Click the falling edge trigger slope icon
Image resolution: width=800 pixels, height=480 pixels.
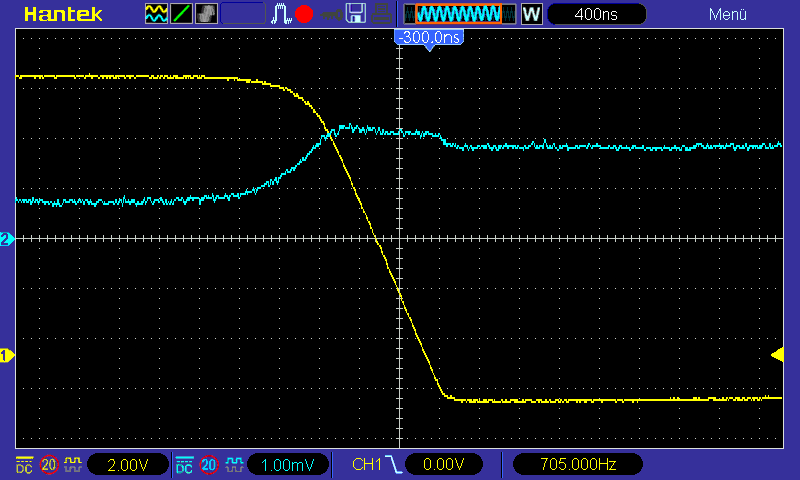(393, 465)
